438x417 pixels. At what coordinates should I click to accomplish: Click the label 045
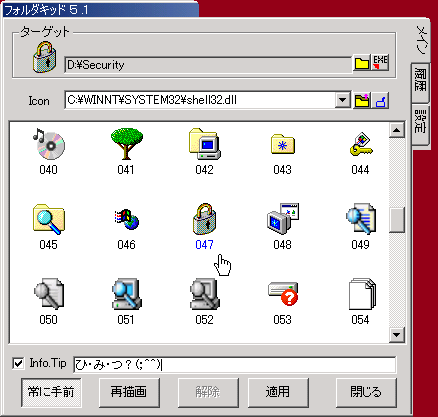click(48, 245)
